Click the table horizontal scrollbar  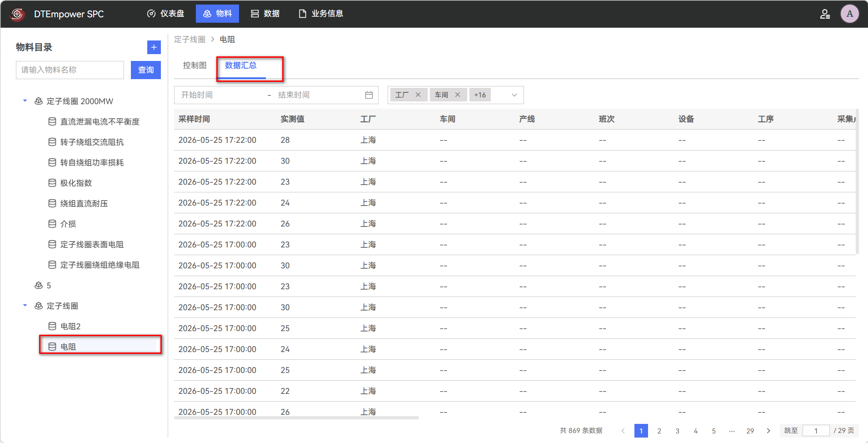[x=296, y=418]
